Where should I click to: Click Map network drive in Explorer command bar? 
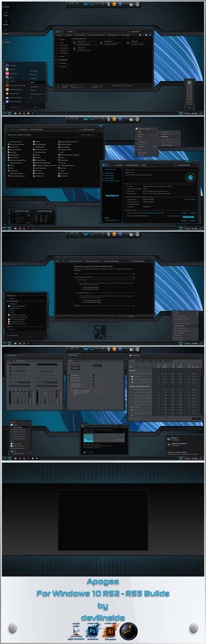point(113,35)
